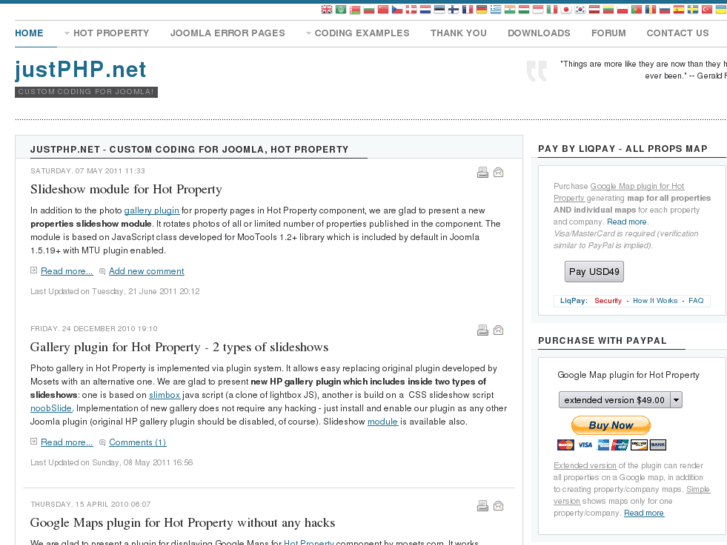This screenshot has height=545, width=727.
Task: Choose the Czech Republic flag icon
Action: click(x=397, y=9)
